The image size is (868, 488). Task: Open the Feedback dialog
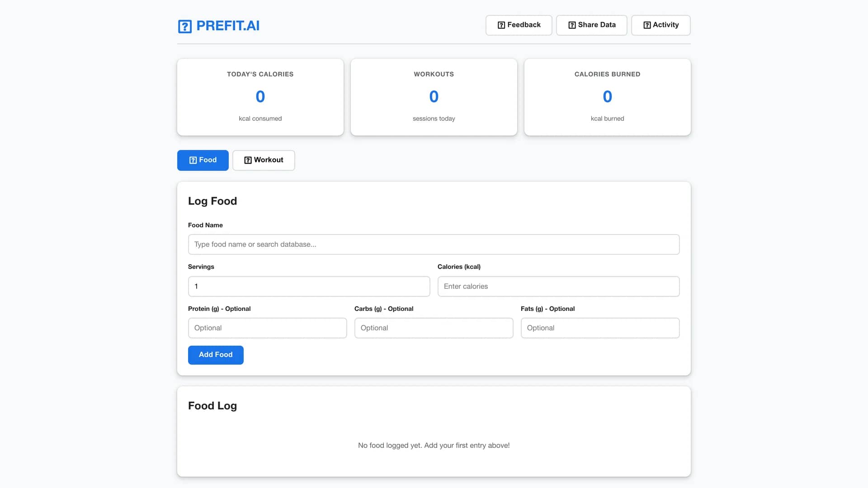pos(519,25)
